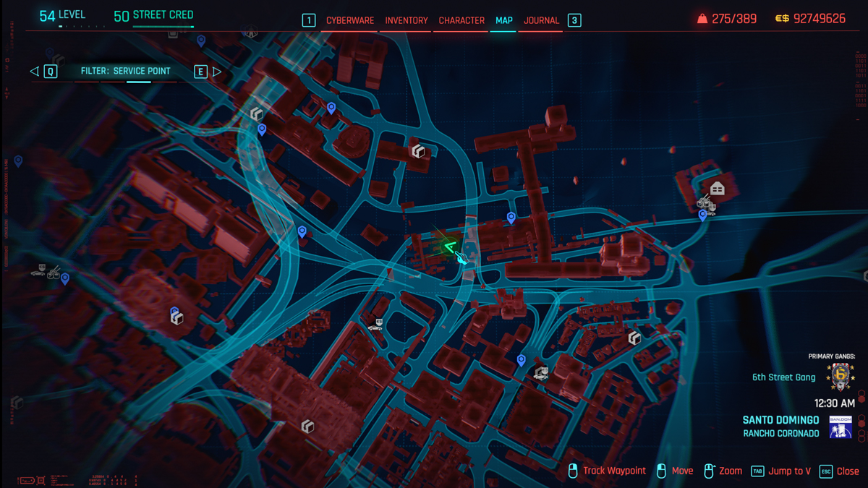The width and height of the screenshot is (868, 488).
Task: Switch to previous filter with left arrow
Action: (x=34, y=71)
